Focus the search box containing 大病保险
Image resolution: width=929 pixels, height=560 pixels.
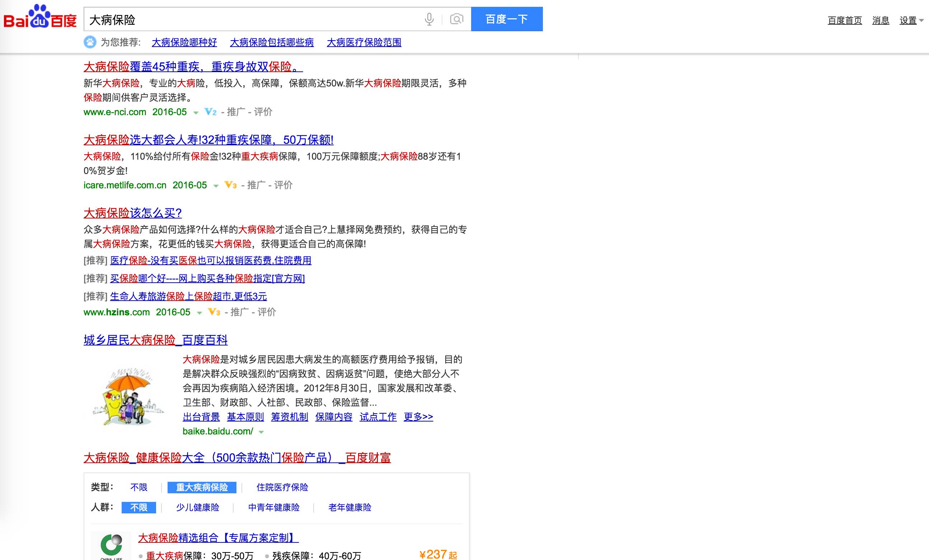[x=253, y=19]
